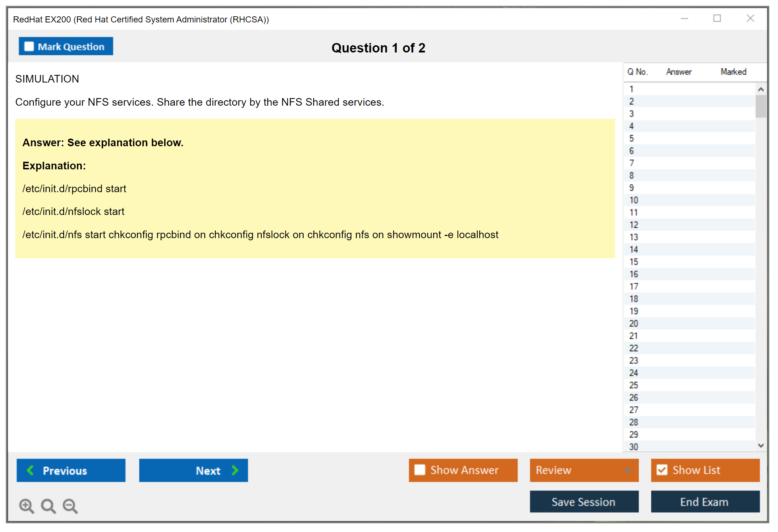Click the green left arrow on Previous
The image size is (778, 532).
pyautogui.click(x=30, y=470)
